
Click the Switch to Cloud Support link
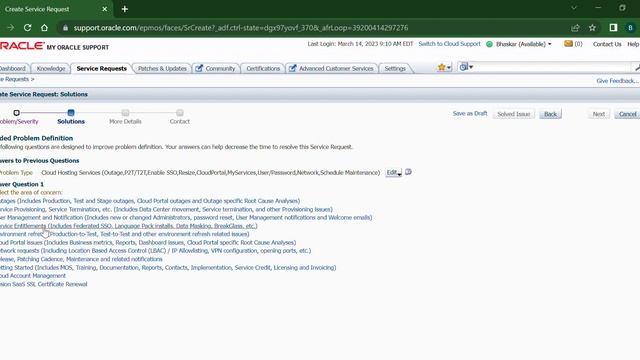coord(449,44)
